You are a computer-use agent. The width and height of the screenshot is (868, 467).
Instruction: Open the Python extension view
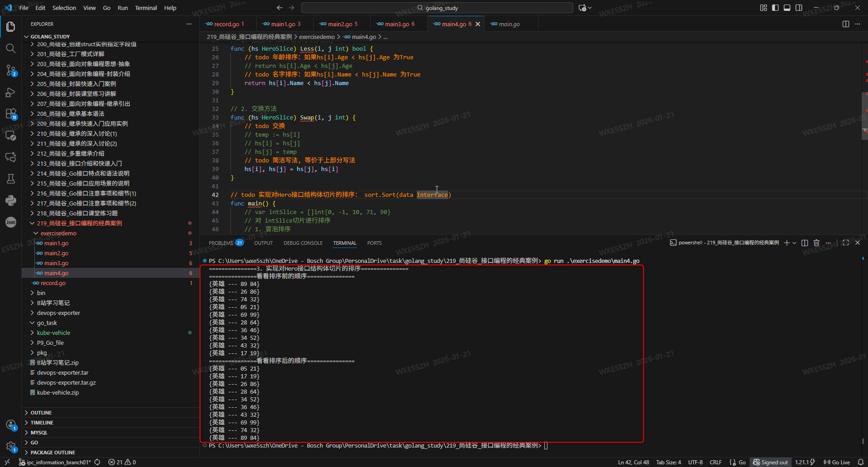click(x=11, y=200)
